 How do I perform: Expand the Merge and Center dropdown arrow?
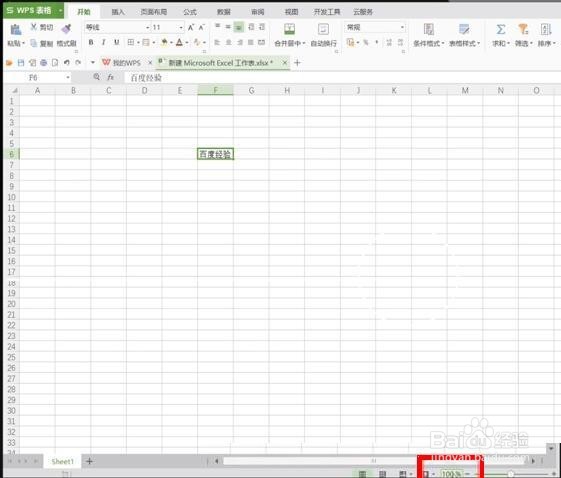(x=304, y=44)
